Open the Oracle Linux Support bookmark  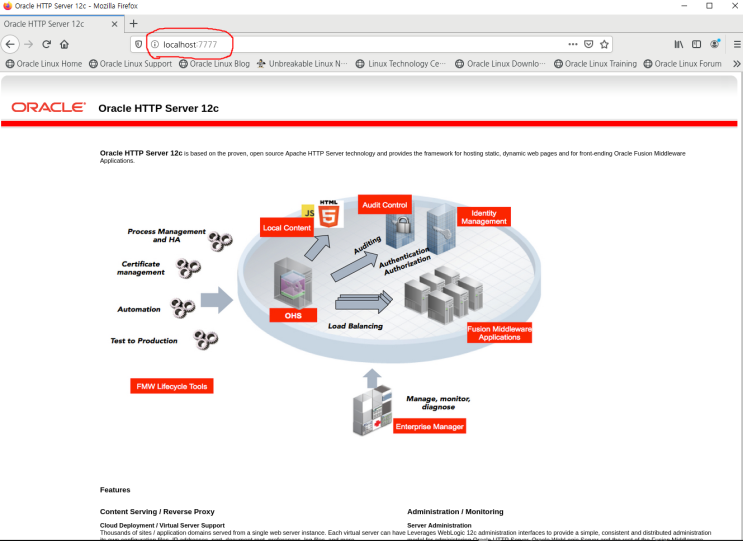131,63
